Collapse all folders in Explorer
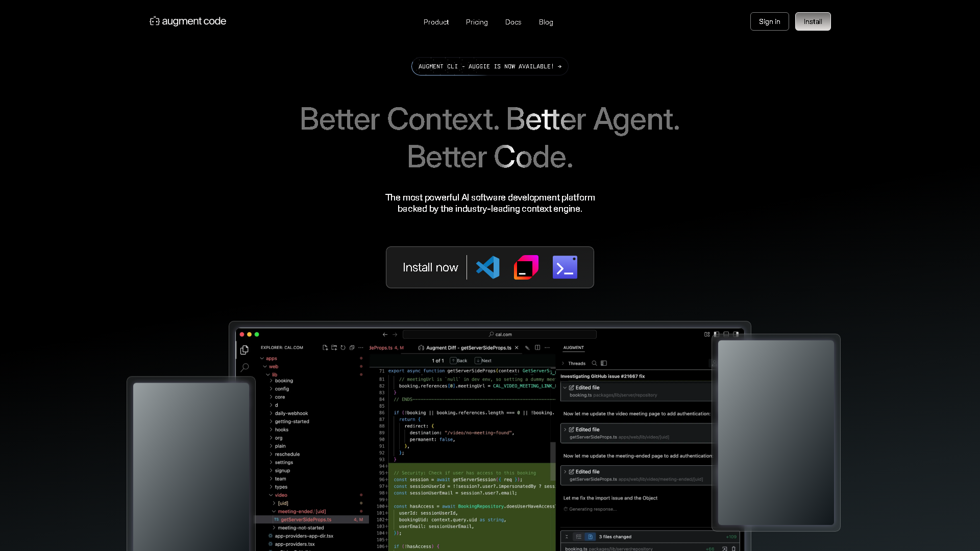Image resolution: width=980 pixels, height=551 pixels. (x=352, y=347)
